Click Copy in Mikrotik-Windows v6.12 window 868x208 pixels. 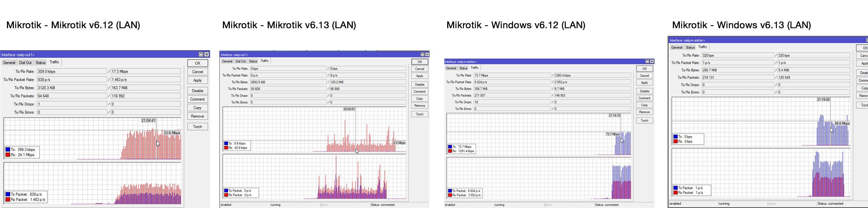click(644, 105)
